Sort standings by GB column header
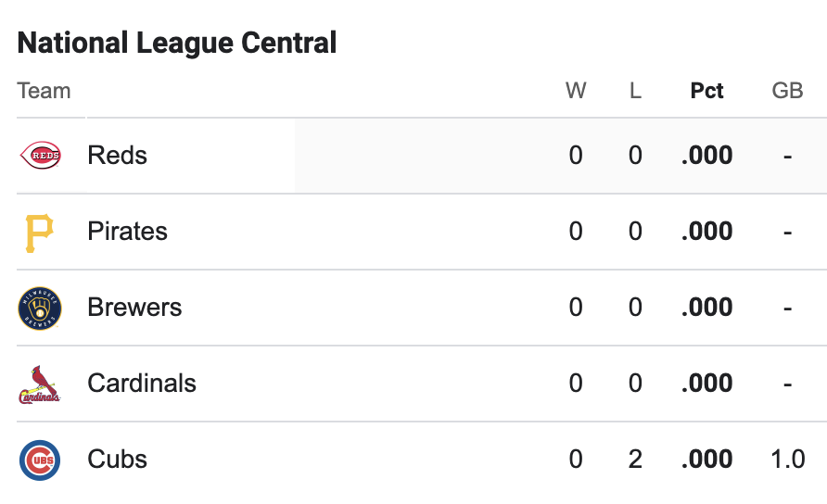Viewport: 827px width, 504px height. pos(787,91)
